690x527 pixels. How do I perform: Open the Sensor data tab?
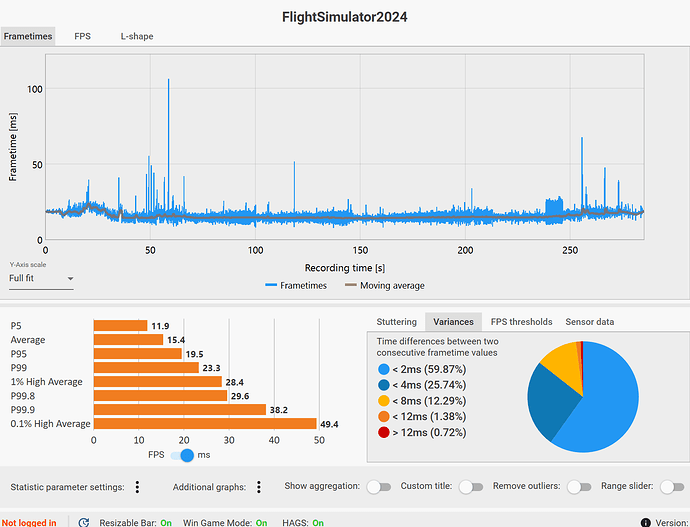[590, 322]
